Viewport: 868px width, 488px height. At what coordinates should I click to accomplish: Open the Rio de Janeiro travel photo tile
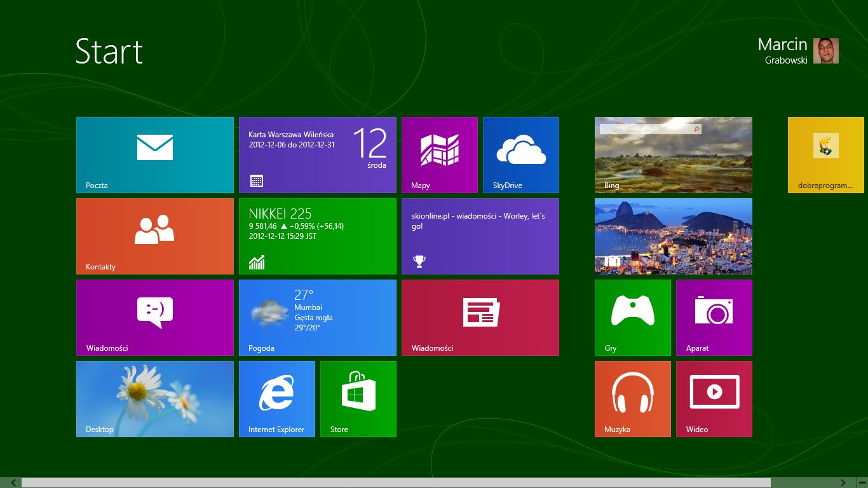point(674,236)
